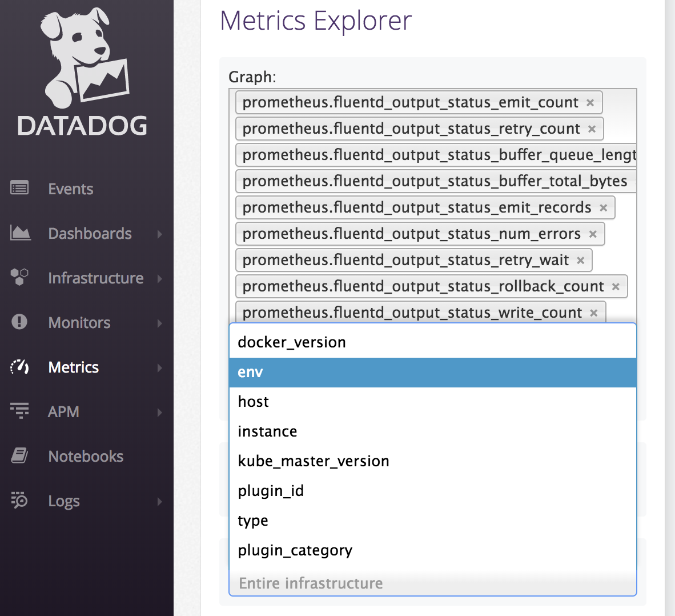Pick kube_master_version from the dropdown list

tap(314, 461)
